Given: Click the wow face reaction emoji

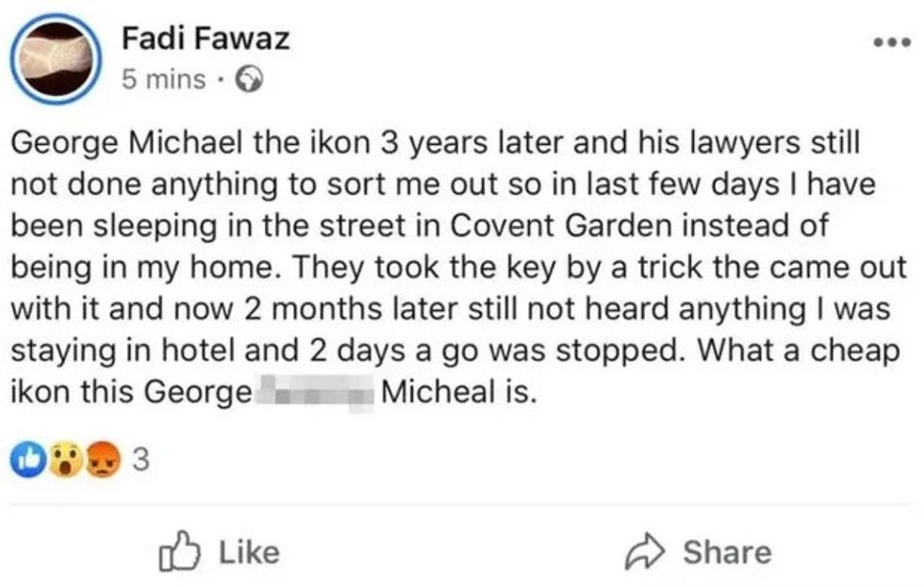Looking at the screenshot, I should 63,461.
